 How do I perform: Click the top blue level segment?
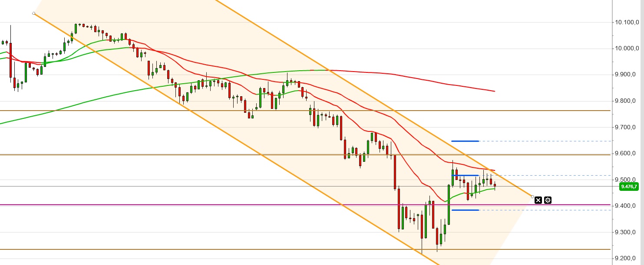pyautogui.click(x=465, y=141)
